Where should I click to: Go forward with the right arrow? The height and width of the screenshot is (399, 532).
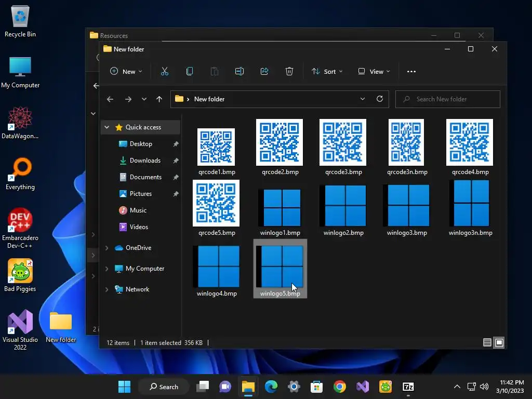point(128,99)
